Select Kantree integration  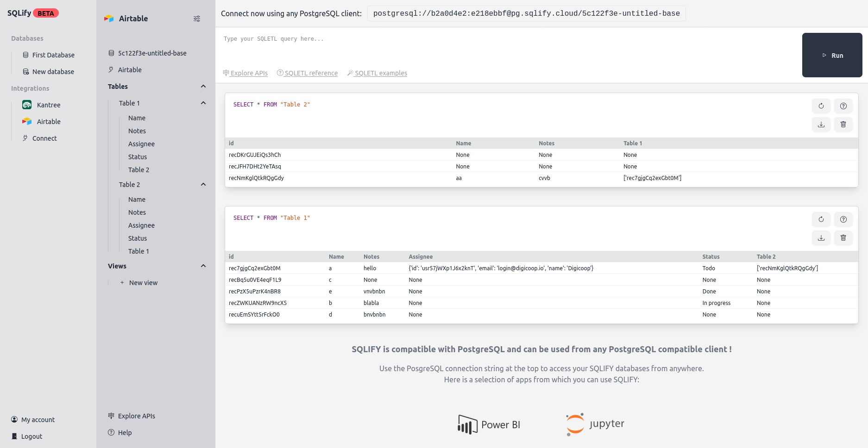48,105
